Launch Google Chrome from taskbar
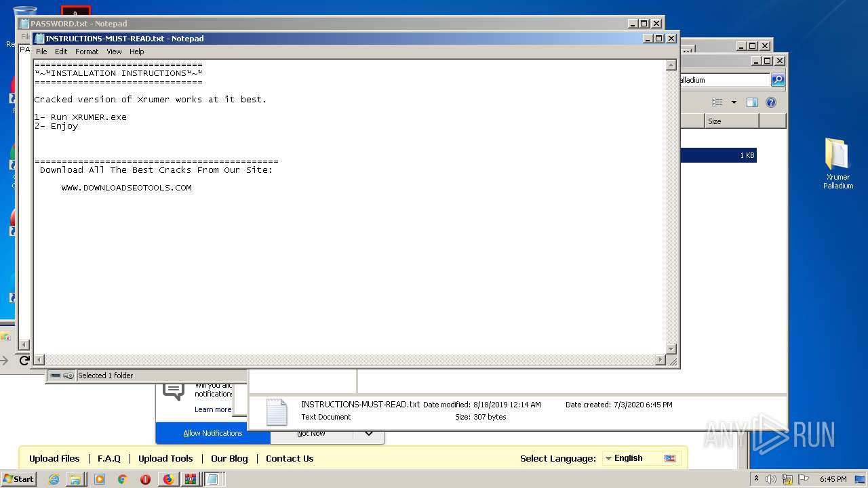The height and width of the screenshot is (488, 868). (122, 479)
